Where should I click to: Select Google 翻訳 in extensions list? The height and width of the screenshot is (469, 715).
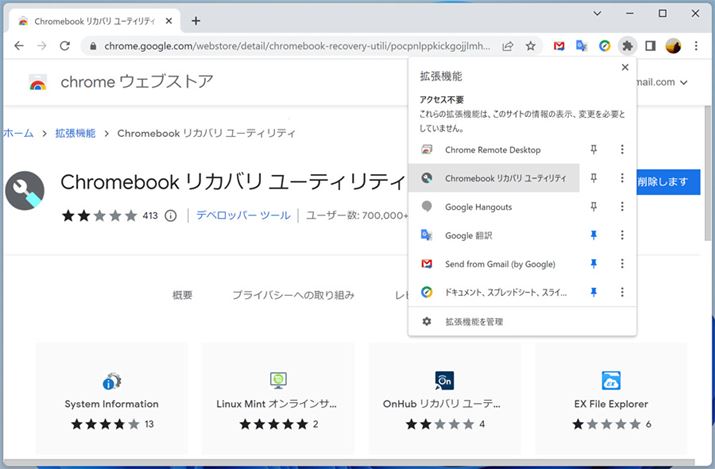tap(494, 235)
